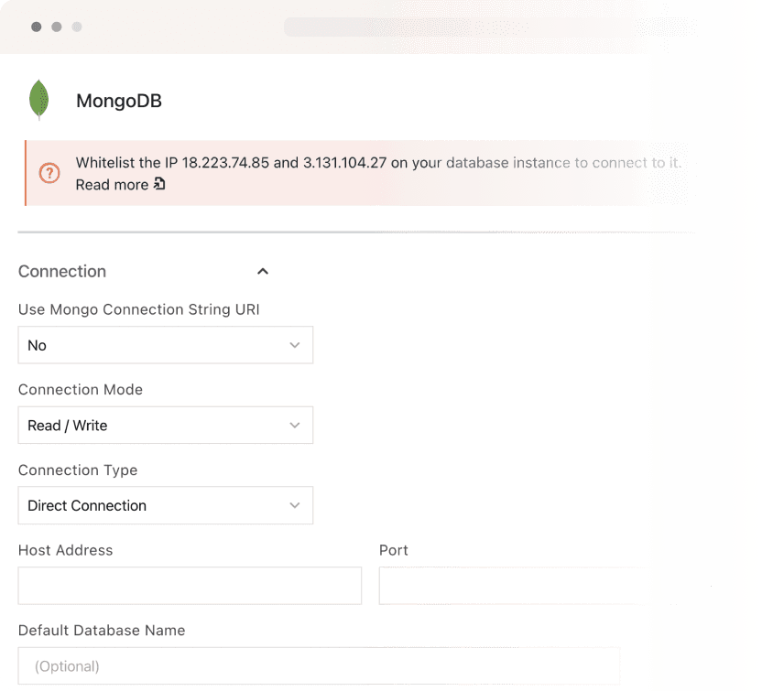Click the chevron on the Connection Mode dropdown
The width and height of the screenshot is (784, 691).
295,425
